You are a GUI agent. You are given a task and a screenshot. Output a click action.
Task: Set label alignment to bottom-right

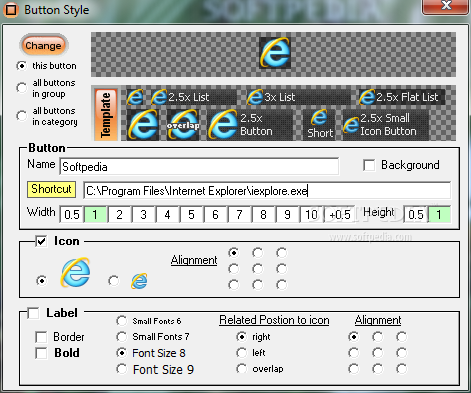point(402,369)
